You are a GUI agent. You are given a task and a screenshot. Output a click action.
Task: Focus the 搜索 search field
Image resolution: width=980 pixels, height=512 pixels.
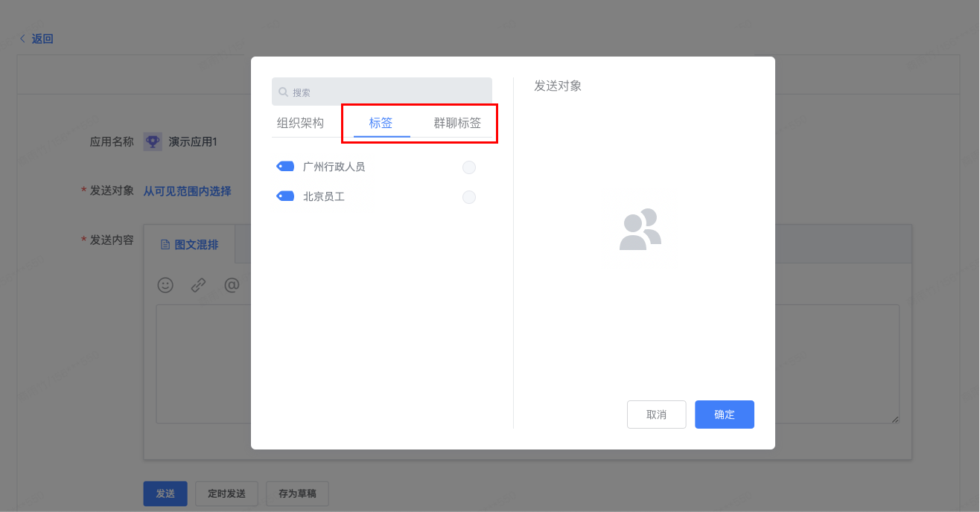(382, 92)
